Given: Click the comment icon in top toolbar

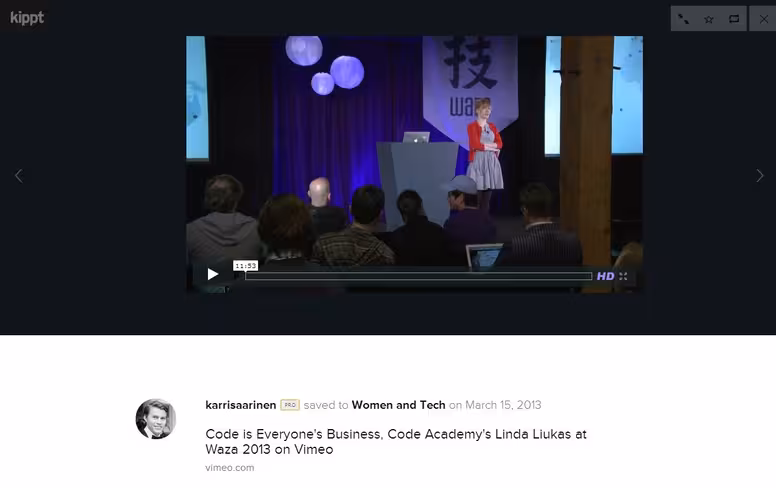Looking at the screenshot, I should (734, 19).
